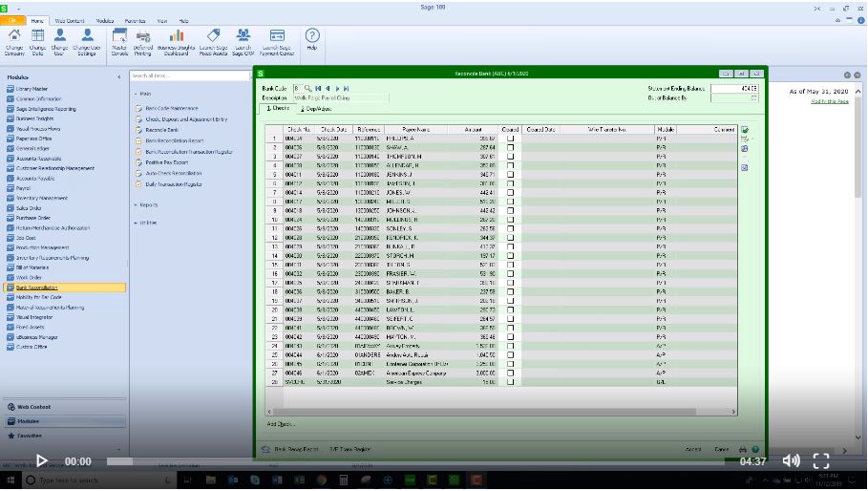Open the calculator in the taskbar
The image size is (868, 491).
343,480
